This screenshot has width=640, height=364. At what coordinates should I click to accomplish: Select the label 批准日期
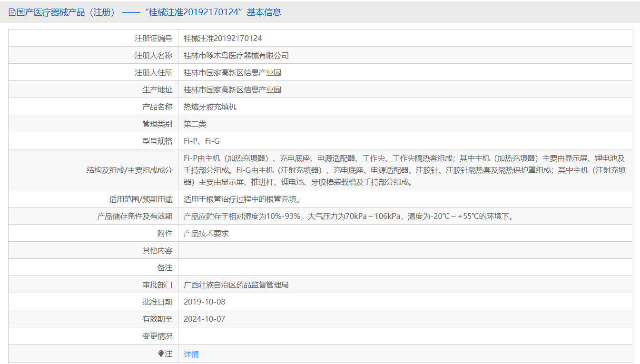[158, 302]
